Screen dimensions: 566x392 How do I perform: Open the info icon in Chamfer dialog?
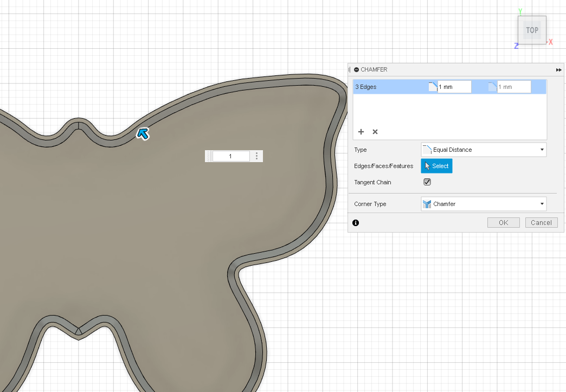click(356, 223)
